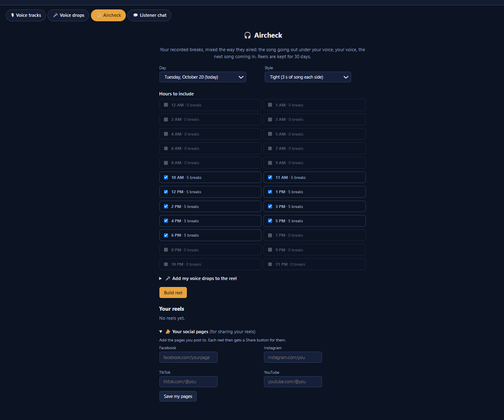Viewport: 504px width, 420px height.
Task: Toggle the 6 PM hour checkbox
Action: tap(166, 235)
